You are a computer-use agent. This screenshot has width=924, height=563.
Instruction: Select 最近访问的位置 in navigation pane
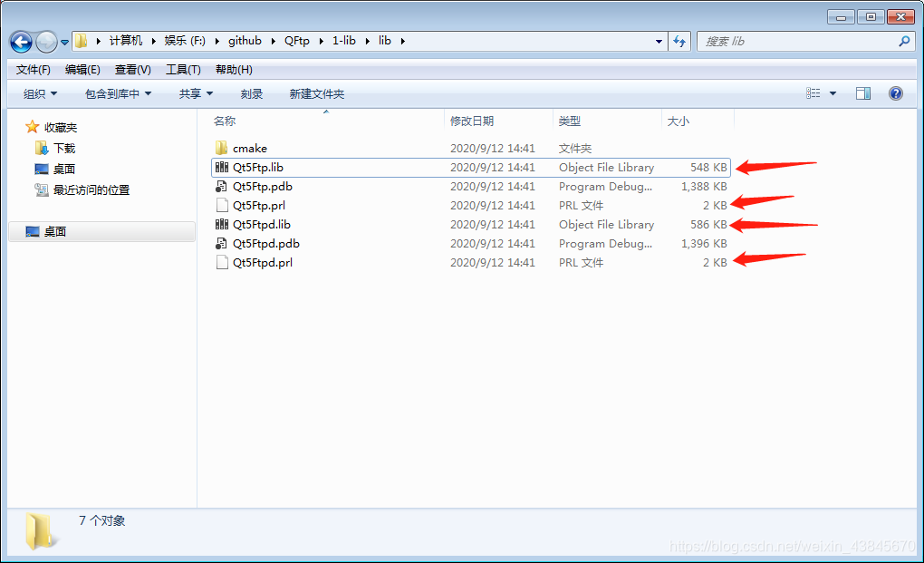(91, 189)
